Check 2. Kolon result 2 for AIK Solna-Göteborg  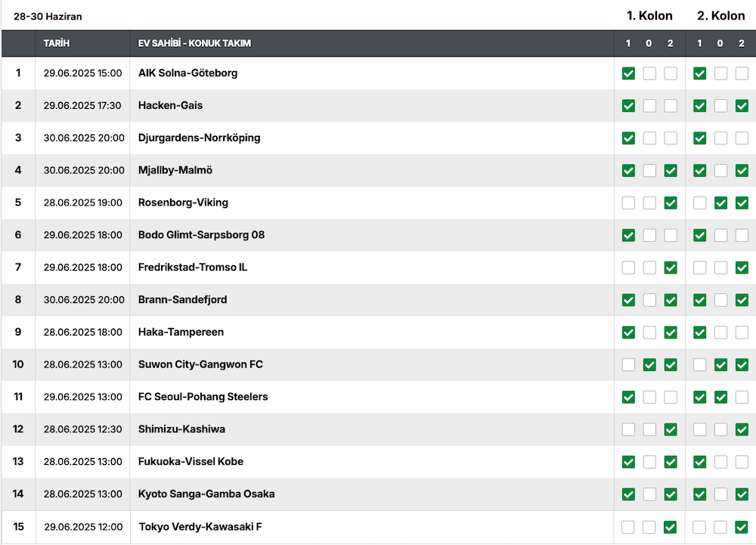coord(742,73)
